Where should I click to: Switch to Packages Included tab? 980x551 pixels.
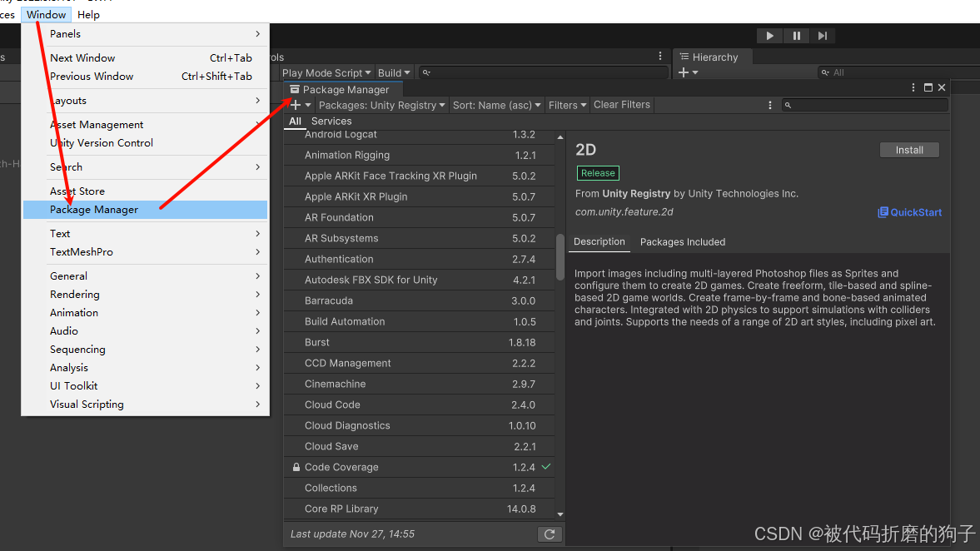click(683, 241)
